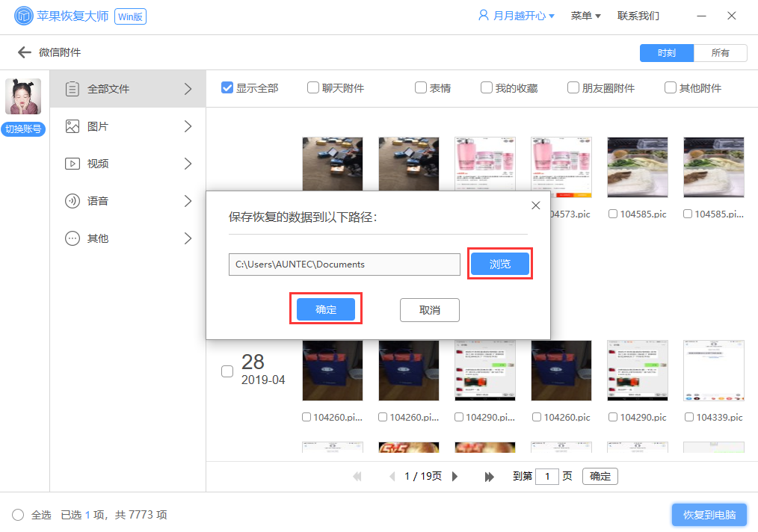Screen dimensions: 758x532
Task: Open the 其他 category icon
Action: click(x=73, y=238)
